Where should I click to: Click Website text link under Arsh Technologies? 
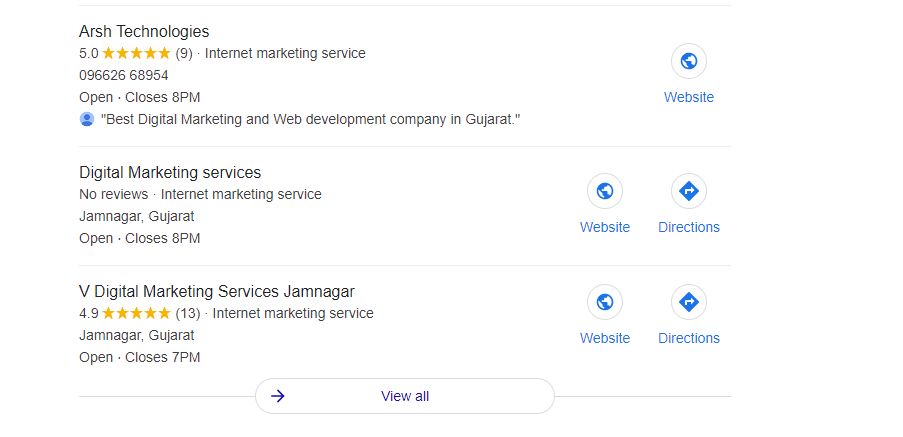[x=688, y=97]
